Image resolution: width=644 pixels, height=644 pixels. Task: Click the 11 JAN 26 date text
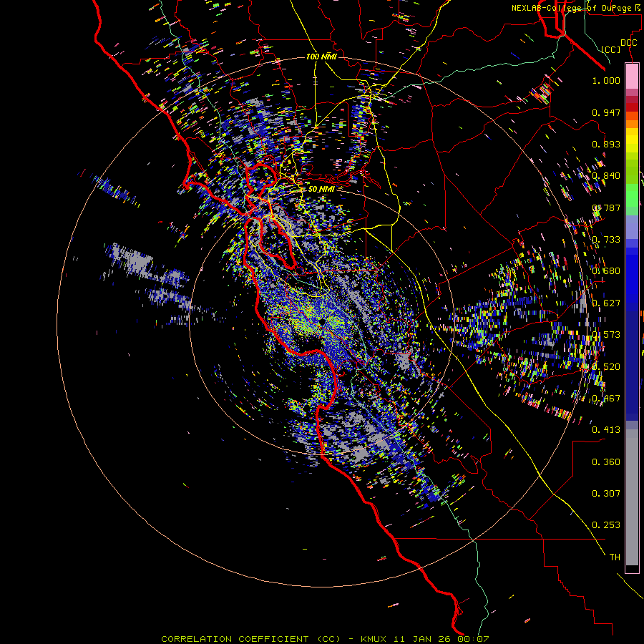coord(421,639)
